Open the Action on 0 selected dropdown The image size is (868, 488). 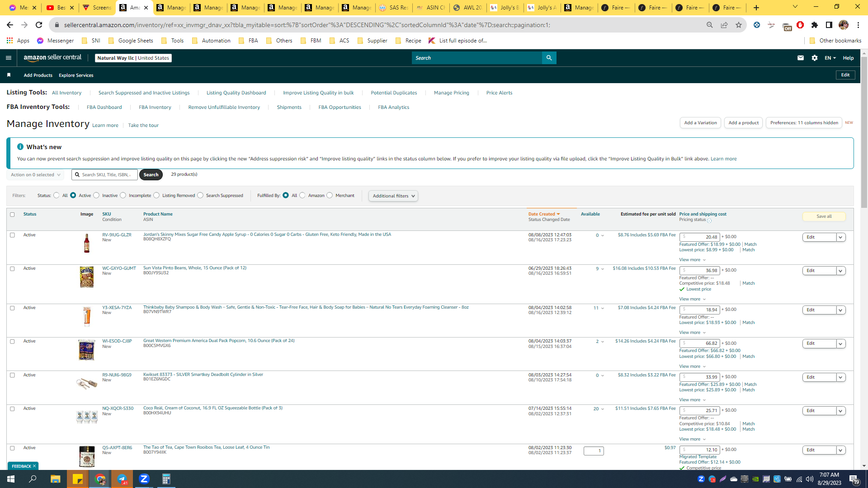click(35, 175)
